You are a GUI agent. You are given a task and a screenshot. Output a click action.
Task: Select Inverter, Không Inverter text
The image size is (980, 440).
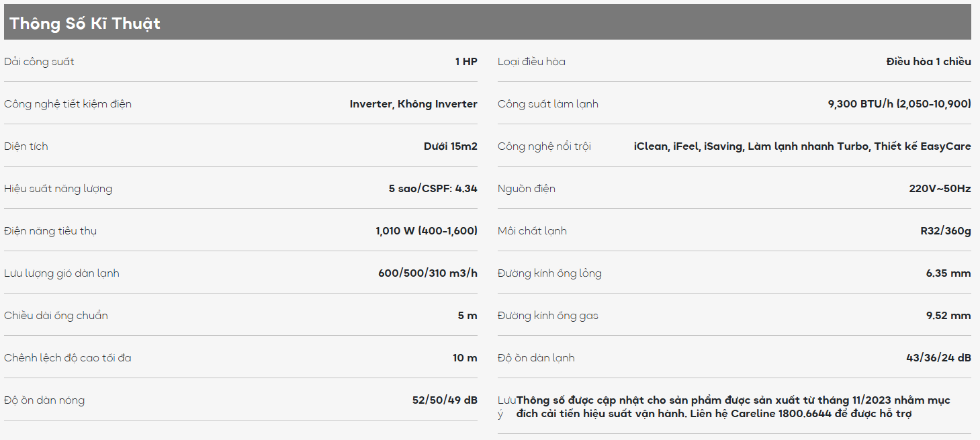414,104
